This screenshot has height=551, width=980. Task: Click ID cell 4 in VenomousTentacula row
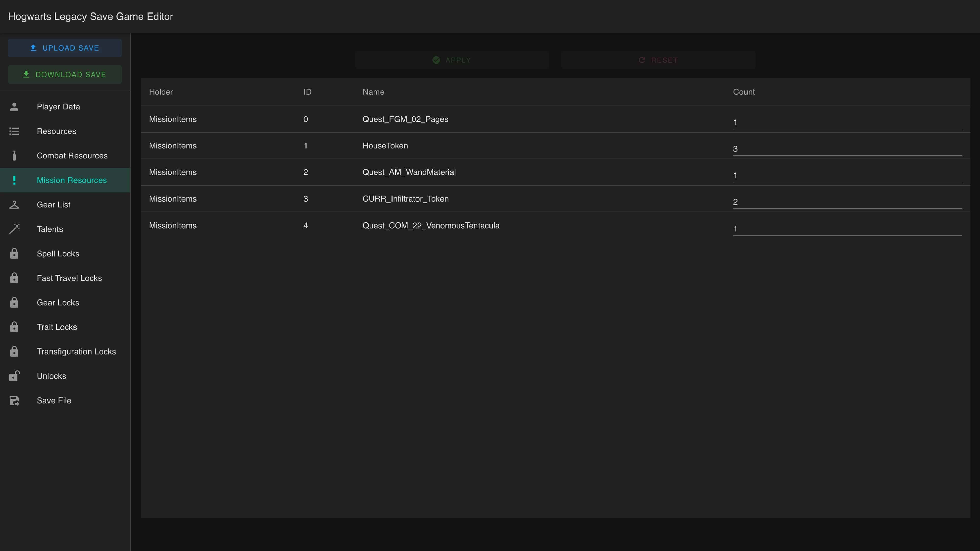(x=305, y=226)
